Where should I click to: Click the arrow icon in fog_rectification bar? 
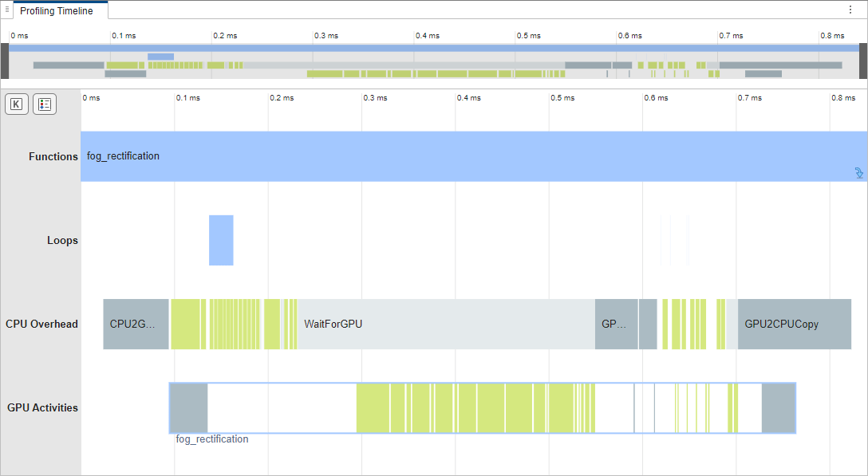pyautogui.click(x=859, y=172)
